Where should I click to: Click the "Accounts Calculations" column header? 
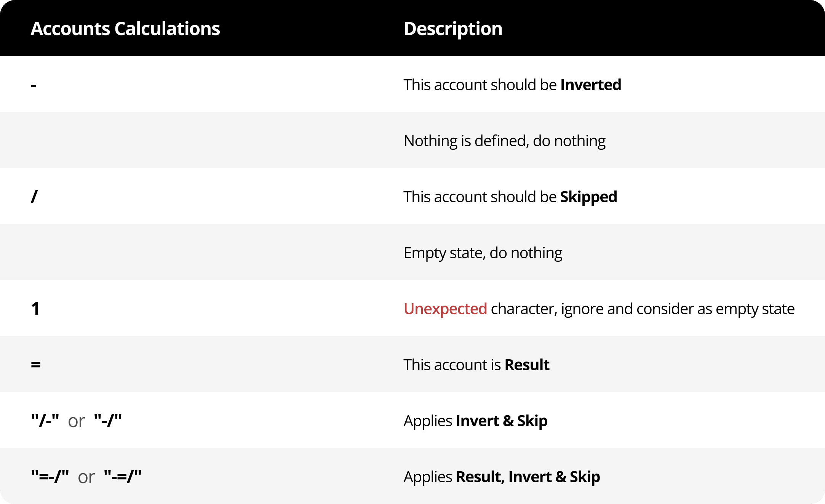coord(125,29)
